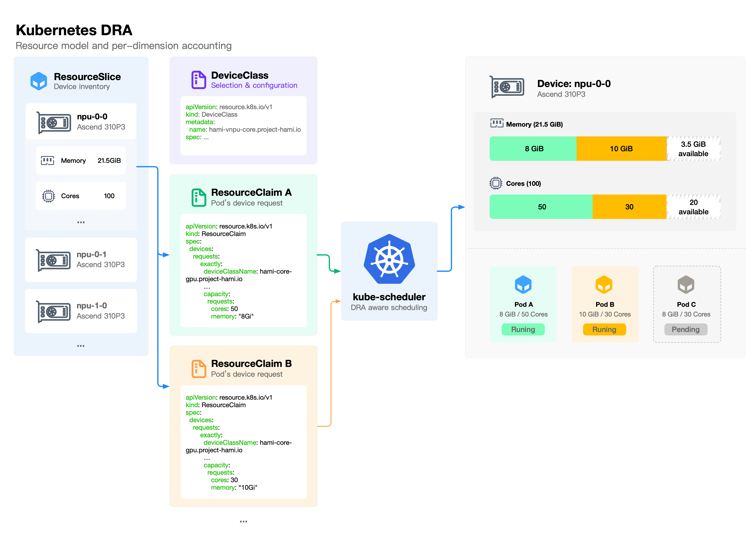Click the Memory chip icon beside 21.5GiB
This screenshot has height=533, width=756.
47,161
